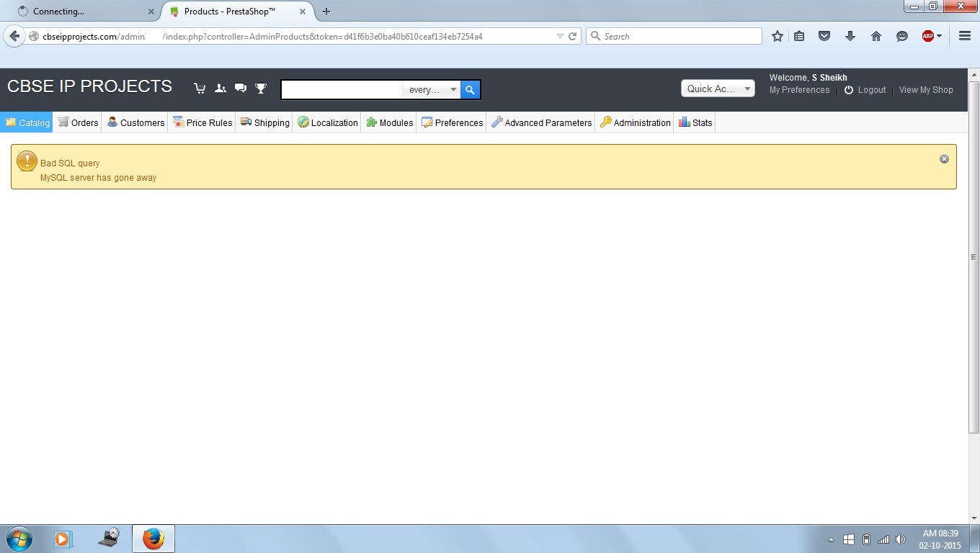Click the trophy icon in header
This screenshot has width=980, height=553.
[x=261, y=89]
